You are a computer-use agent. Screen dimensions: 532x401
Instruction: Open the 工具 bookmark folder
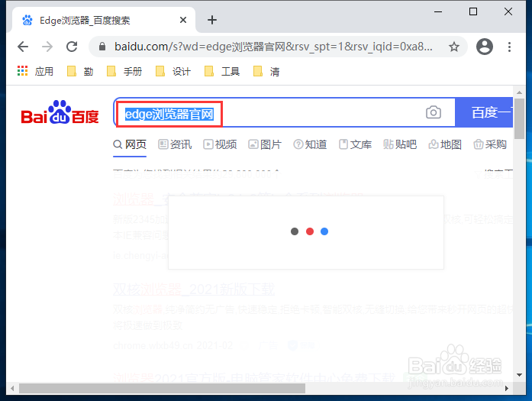[x=222, y=71]
